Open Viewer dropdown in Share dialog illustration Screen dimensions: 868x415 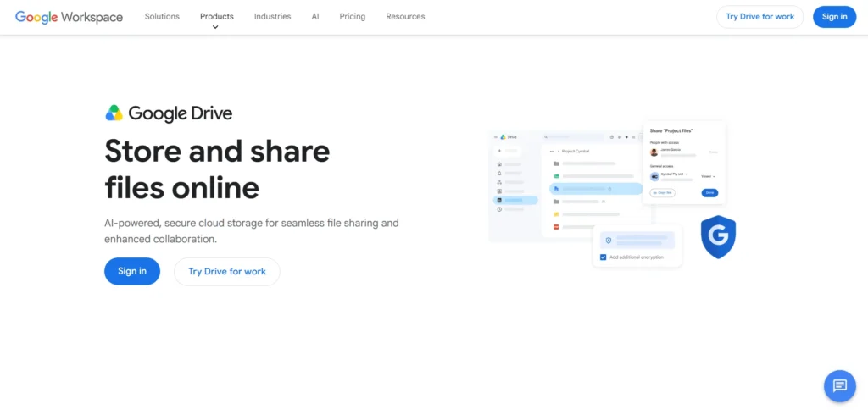tap(708, 176)
